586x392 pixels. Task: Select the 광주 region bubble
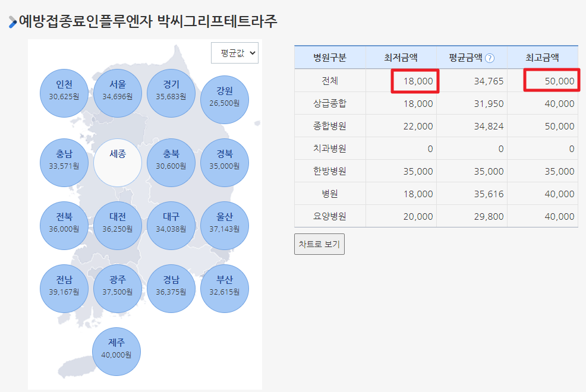click(118, 289)
